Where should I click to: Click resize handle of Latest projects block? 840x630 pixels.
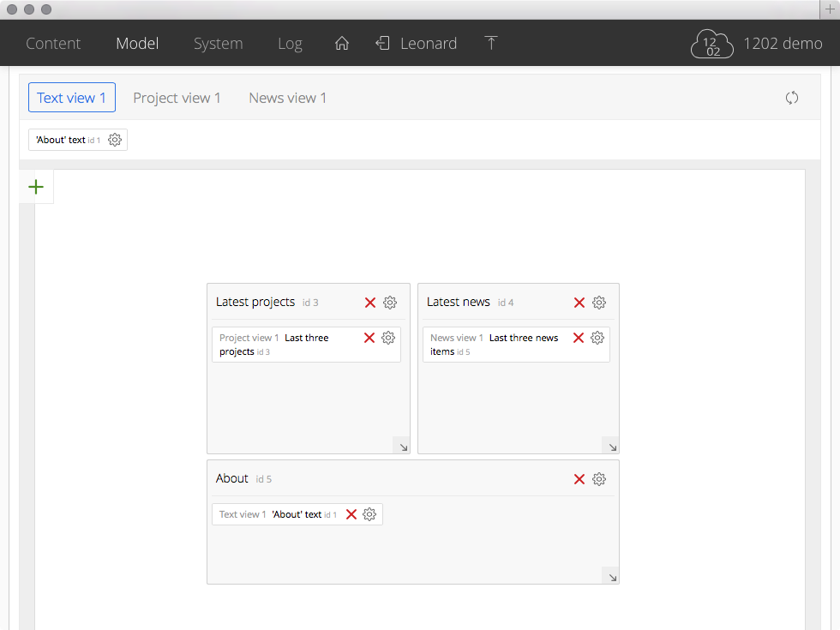402,446
